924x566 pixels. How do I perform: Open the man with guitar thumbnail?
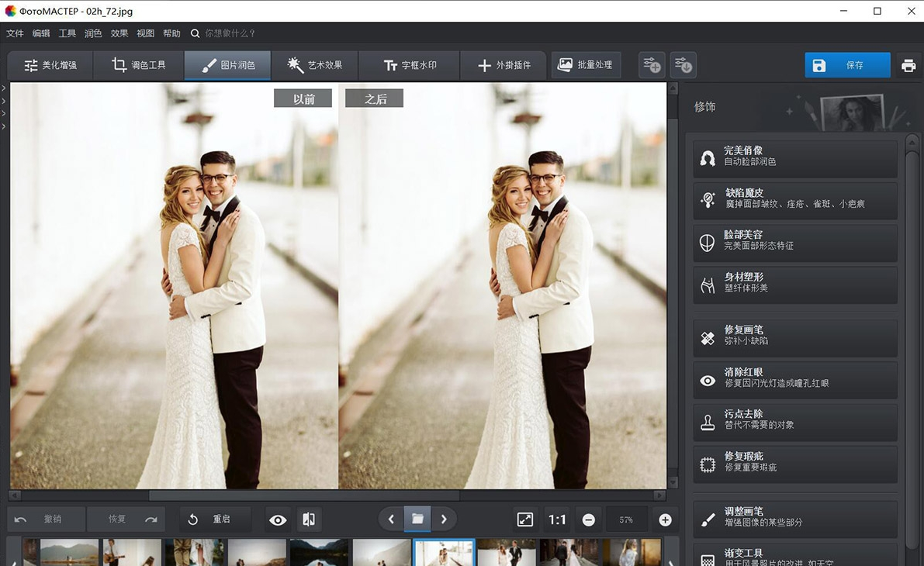[x=132, y=553]
